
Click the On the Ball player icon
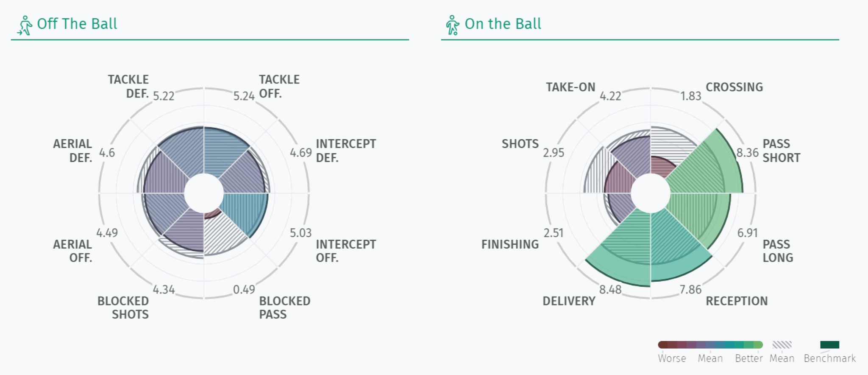click(x=452, y=25)
